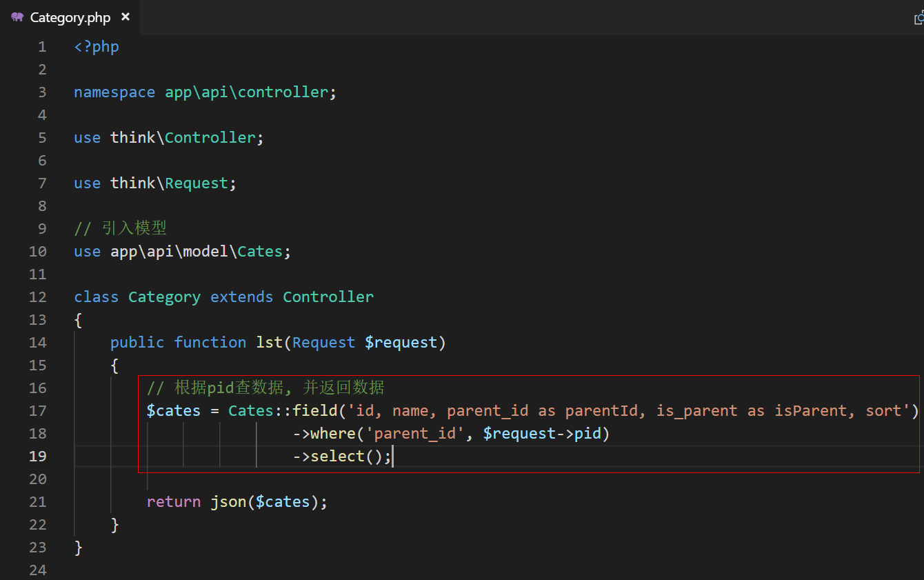Image resolution: width=924 pixels, height=580 pixels.
Task: Click the 'use' keyword on line 10
Action: click(88, 252)
